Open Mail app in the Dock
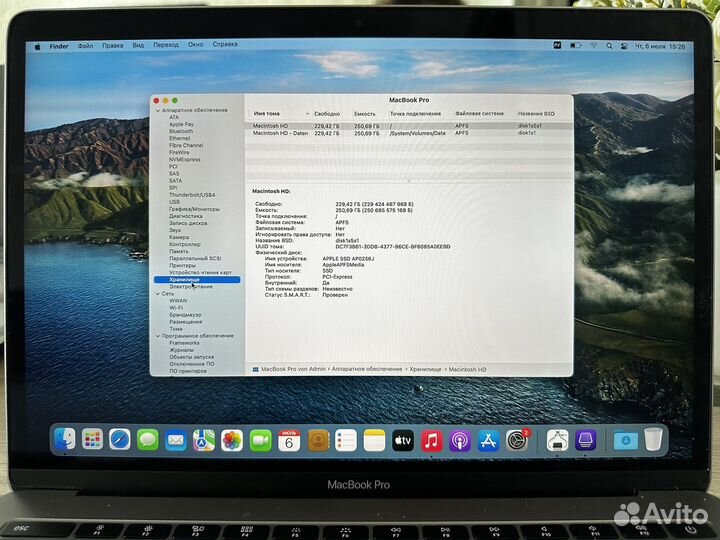720x540 pixels. 176,440
